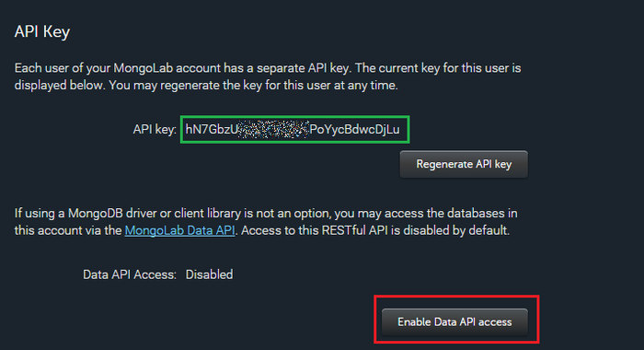This screenshot has width=644, height=350.
Task: Click the Disabled status text
Action: click(209, 274)
